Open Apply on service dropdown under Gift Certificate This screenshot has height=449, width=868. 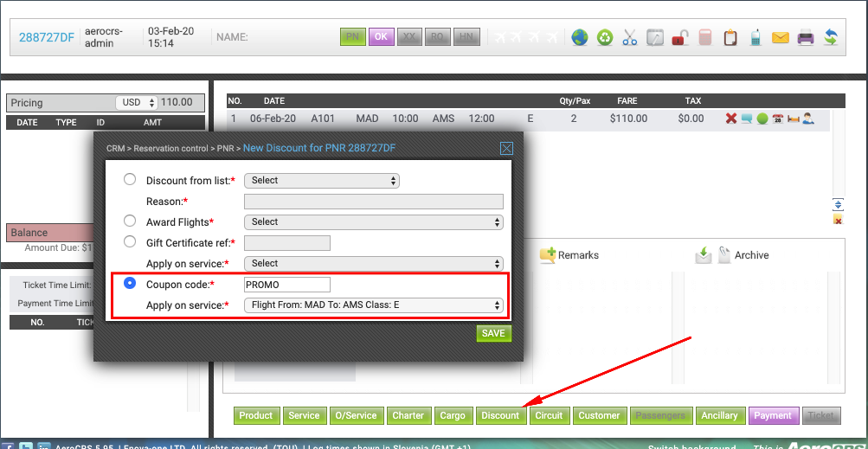pyautogui.click(x=374, y=264)
